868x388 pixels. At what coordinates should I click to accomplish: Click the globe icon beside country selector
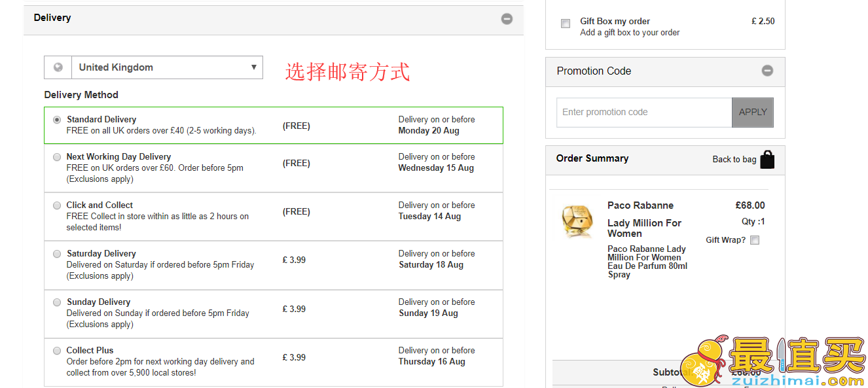58,67
